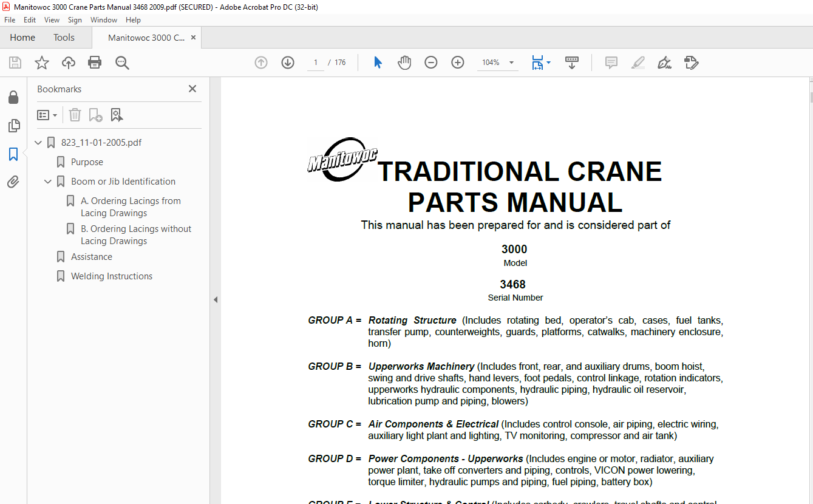813x504 pixels.
Task: Click the scrolling mode toolbar icon
Action: [x=572, y=63]
